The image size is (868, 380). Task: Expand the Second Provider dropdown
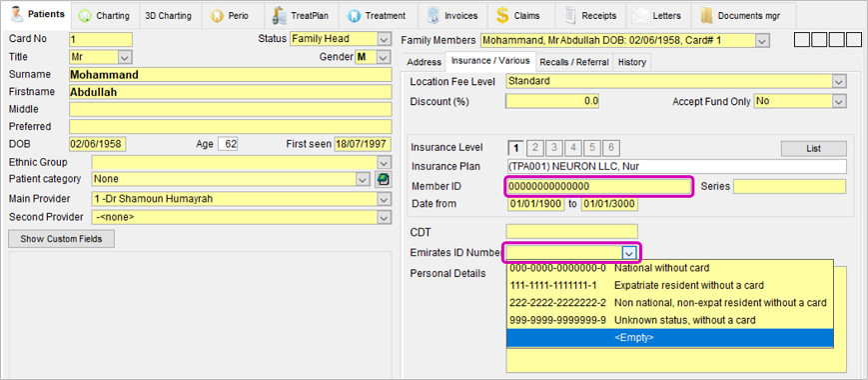pos(384,218)
